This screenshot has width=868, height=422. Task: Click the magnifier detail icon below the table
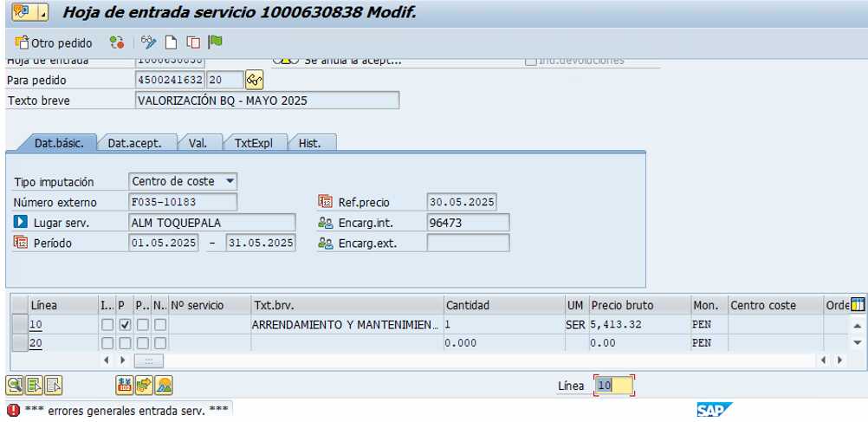coord(15,385)
